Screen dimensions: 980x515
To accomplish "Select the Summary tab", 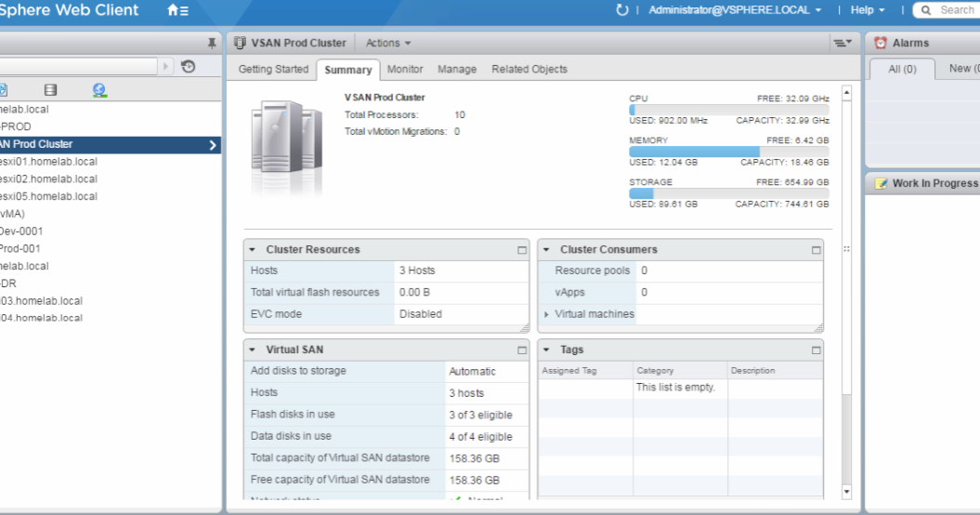I will coord(348,70).
